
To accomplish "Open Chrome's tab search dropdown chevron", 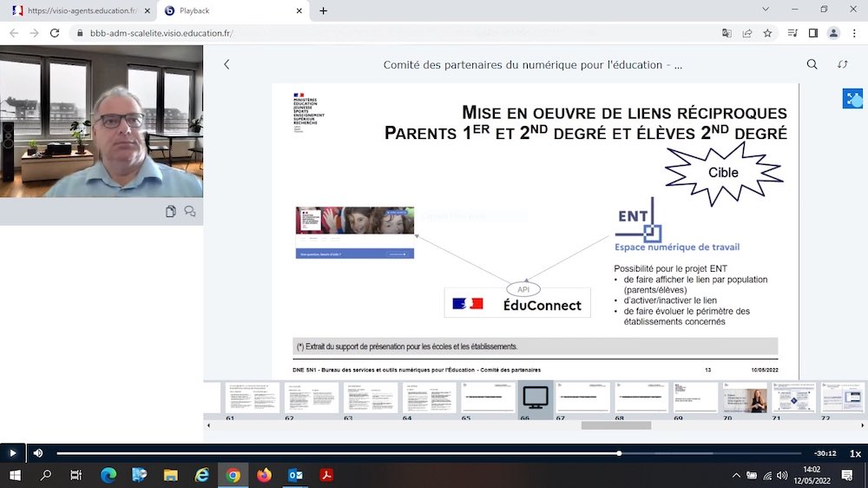I will pyautogui.click(x=765, y=10).
